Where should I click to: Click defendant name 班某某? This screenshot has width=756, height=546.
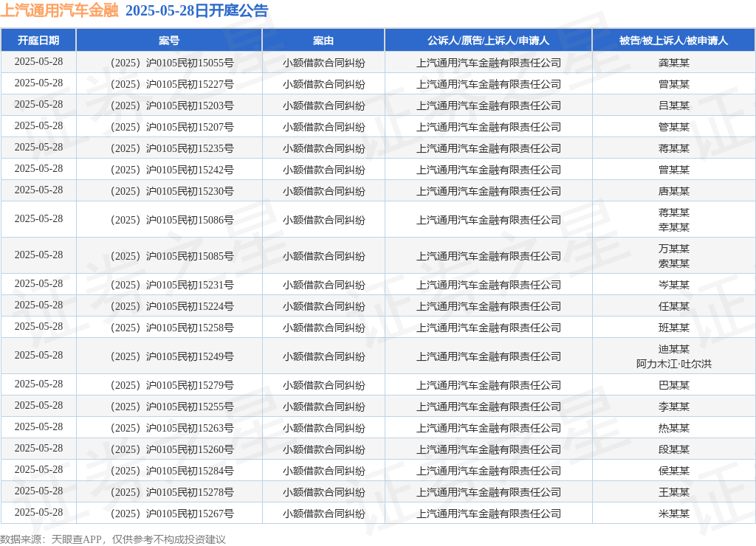673,328
